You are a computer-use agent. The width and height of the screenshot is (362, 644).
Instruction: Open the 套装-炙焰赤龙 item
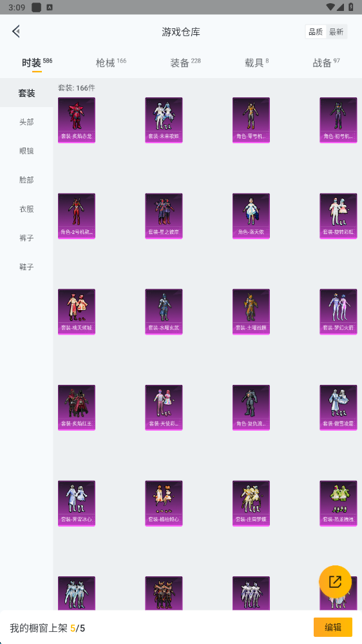pyautogui.click(x=77, y=120)
